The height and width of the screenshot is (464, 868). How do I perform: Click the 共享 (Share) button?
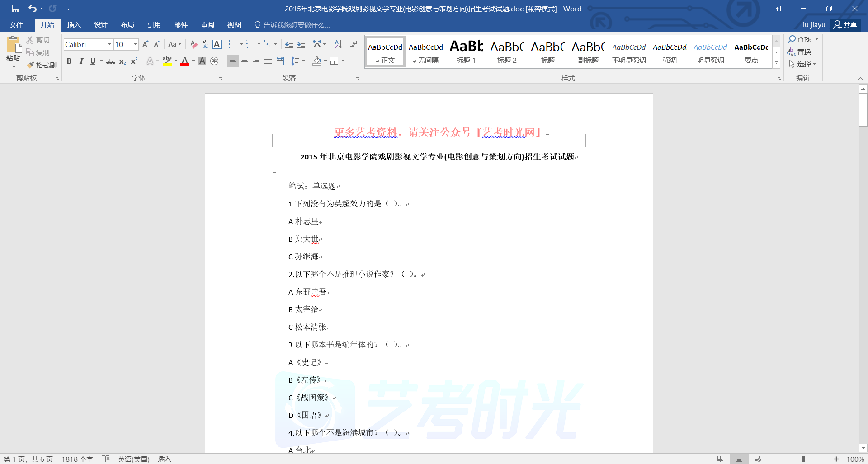point(845,25)
